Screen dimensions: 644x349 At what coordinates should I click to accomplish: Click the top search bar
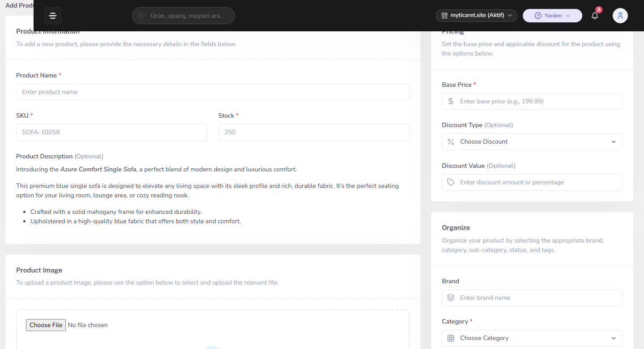click(183, 16)
